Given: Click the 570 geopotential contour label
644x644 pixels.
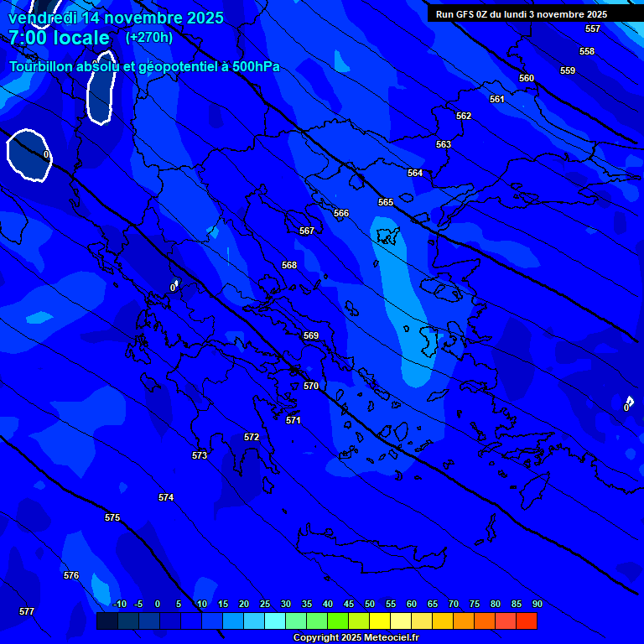Looking at the screenshot, I should [311, 387].
